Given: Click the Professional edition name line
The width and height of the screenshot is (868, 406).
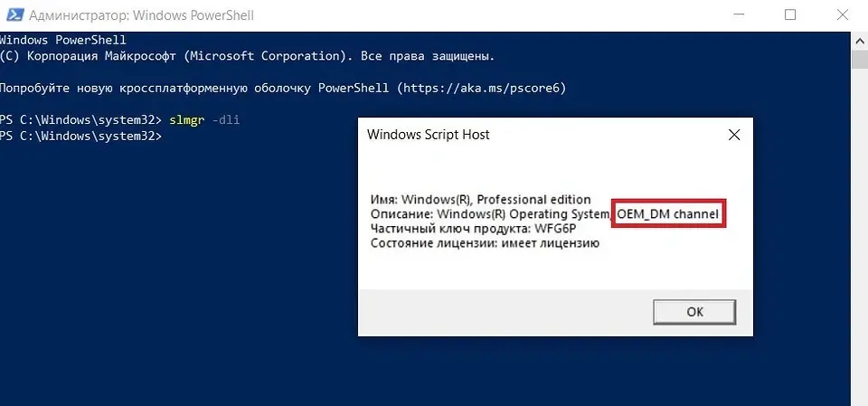Looking at the screenshot, I should [480, 199].
